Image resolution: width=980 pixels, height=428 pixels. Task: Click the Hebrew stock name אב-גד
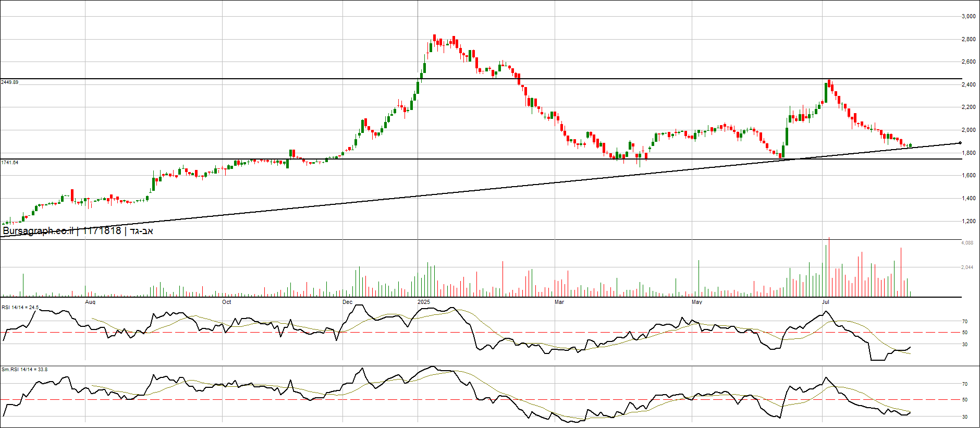pos(141,231)
